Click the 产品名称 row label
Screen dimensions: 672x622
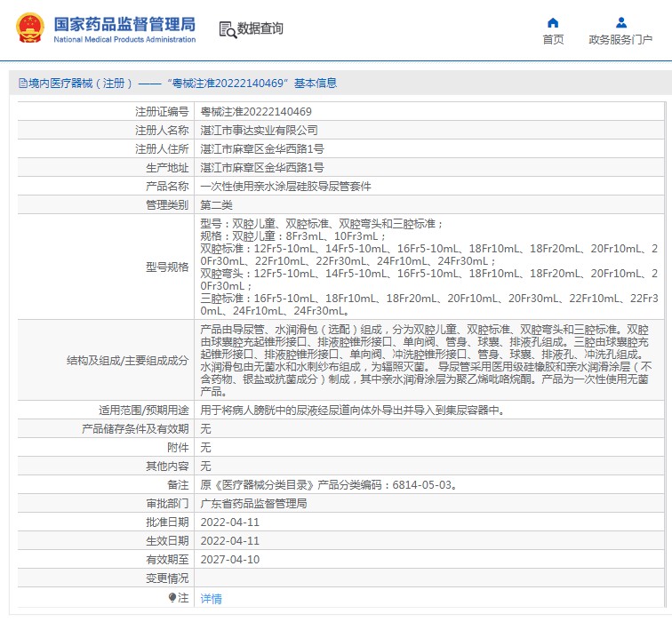167,187
